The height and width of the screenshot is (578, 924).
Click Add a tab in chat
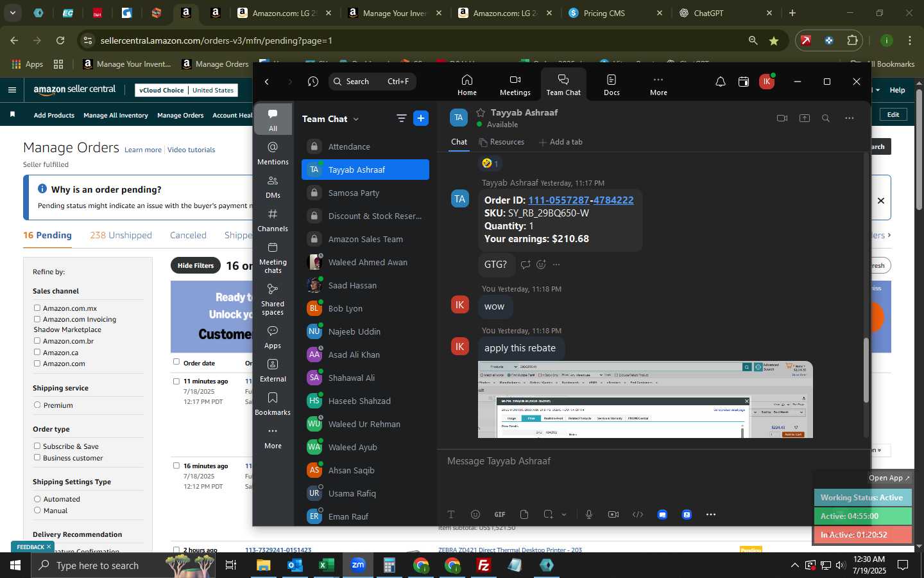[x=561, y=142]
